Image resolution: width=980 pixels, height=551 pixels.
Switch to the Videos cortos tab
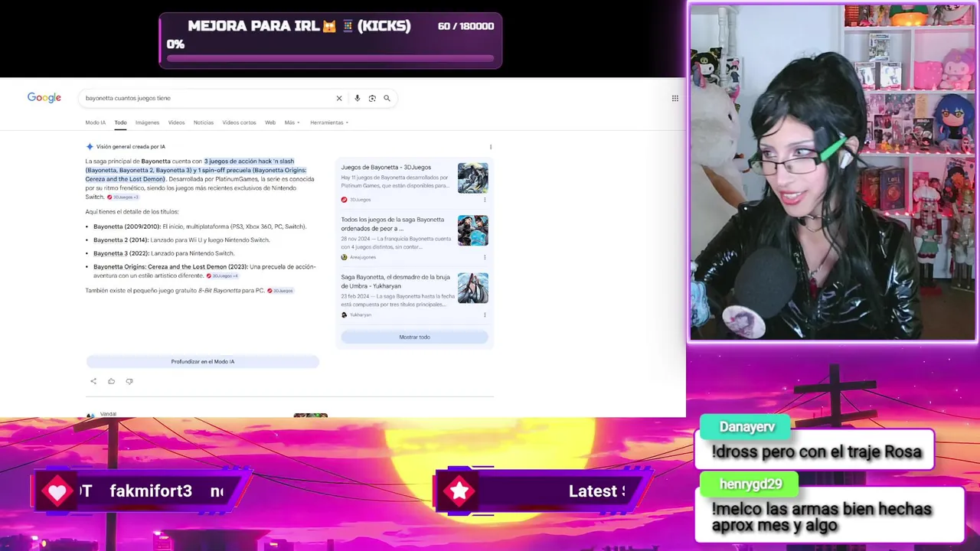(x=239, y=122)
